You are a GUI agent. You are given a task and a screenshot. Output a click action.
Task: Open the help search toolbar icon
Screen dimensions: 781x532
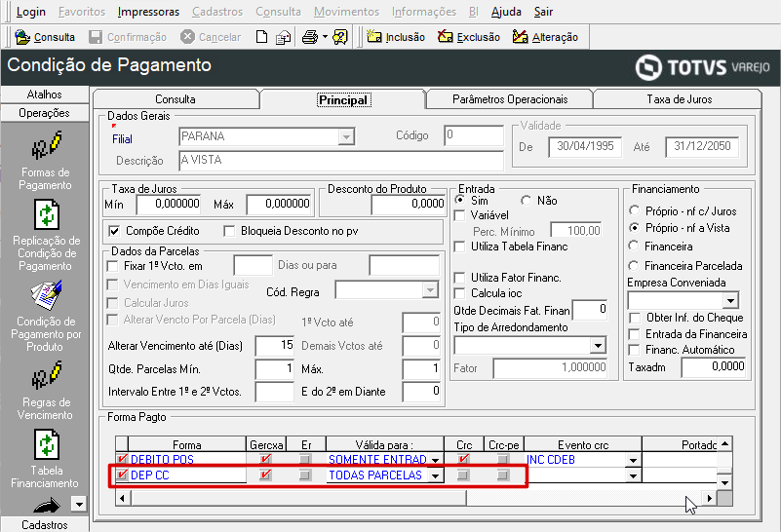click(340, 37)
